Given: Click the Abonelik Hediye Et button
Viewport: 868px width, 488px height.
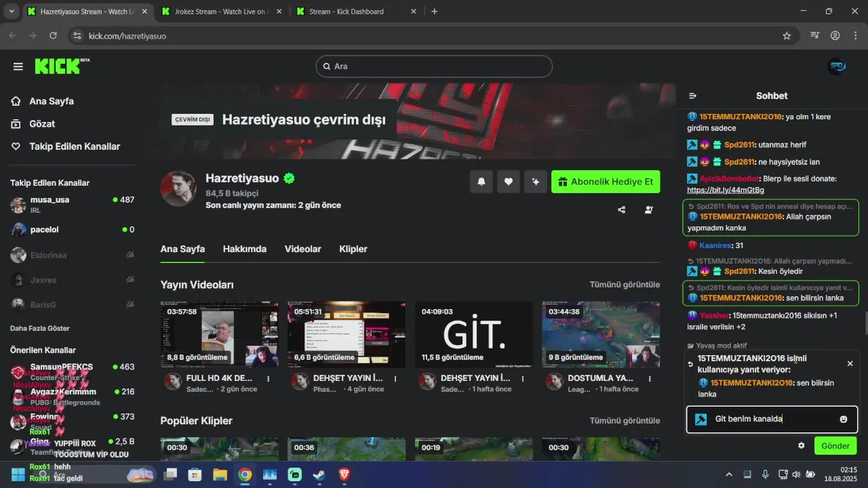Looking at the screenshot, I should [606, 182].
